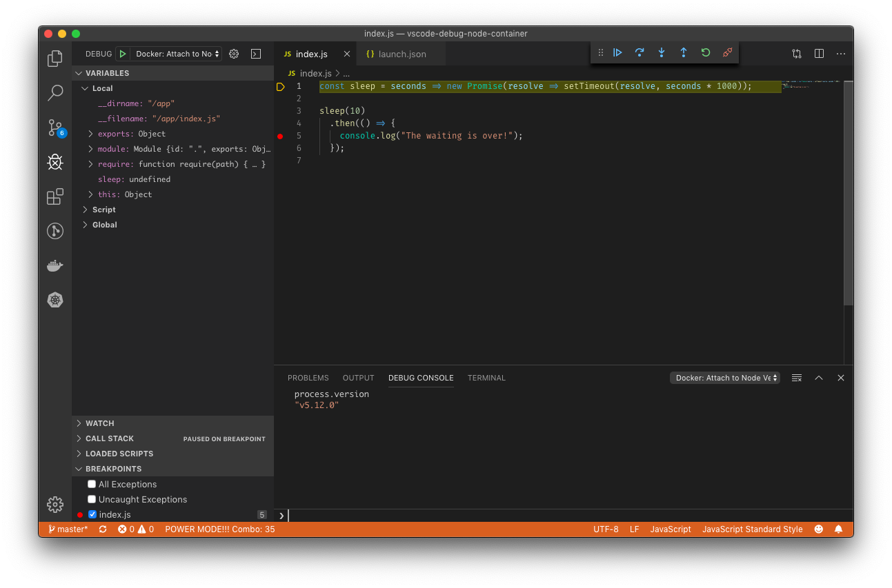Screen dimensions: 892x588
Task: Select the DEBUG CONSOLE panel tab
Action: coord(421,378)
